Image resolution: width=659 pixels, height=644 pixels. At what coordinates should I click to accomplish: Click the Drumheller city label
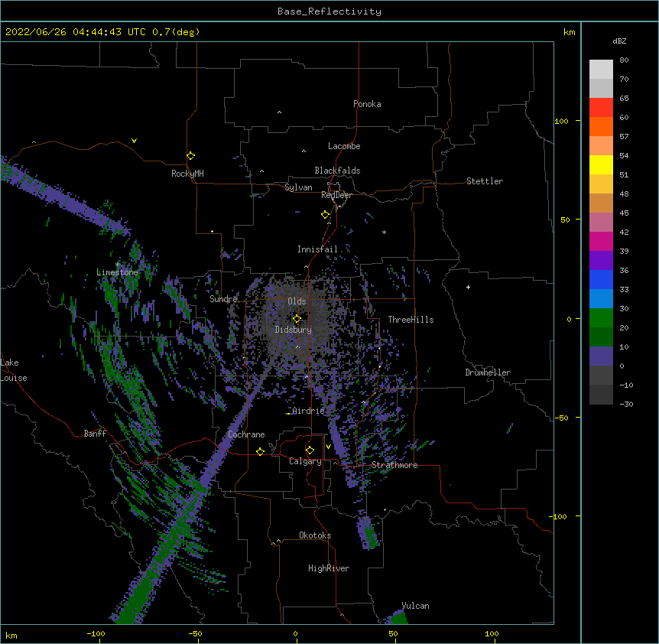(x=488, y=372)
